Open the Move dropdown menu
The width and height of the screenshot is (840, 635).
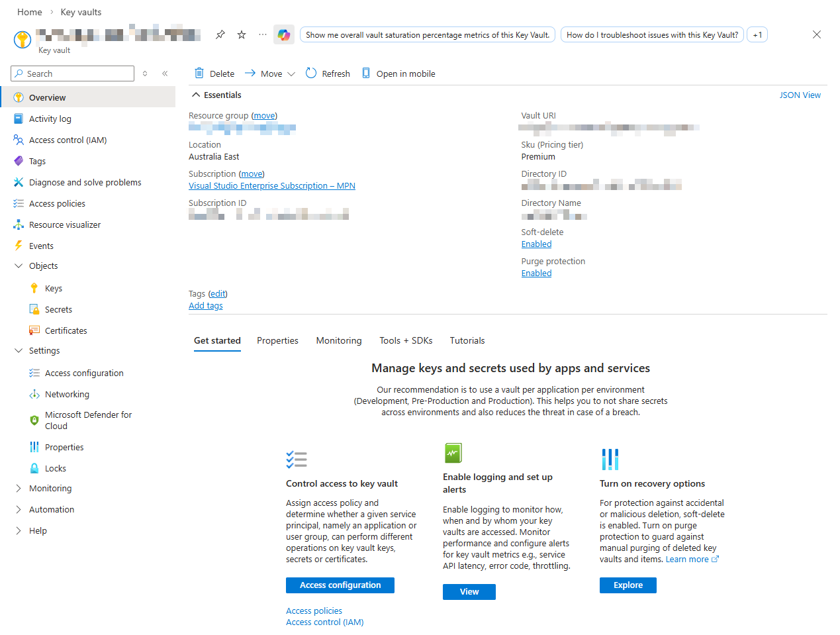(x=270, y=73)
